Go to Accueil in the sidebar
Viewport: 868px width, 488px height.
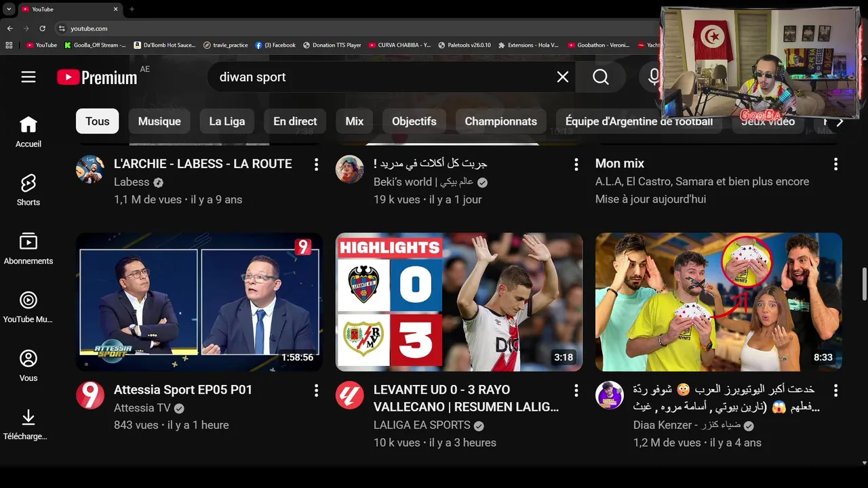pyautogui.click(x=28, y=132)
